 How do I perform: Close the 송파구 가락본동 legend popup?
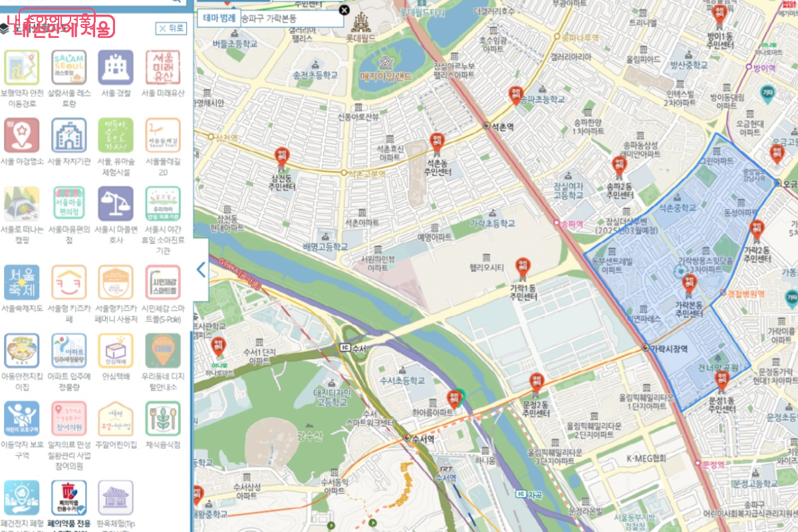coord(344,10)
